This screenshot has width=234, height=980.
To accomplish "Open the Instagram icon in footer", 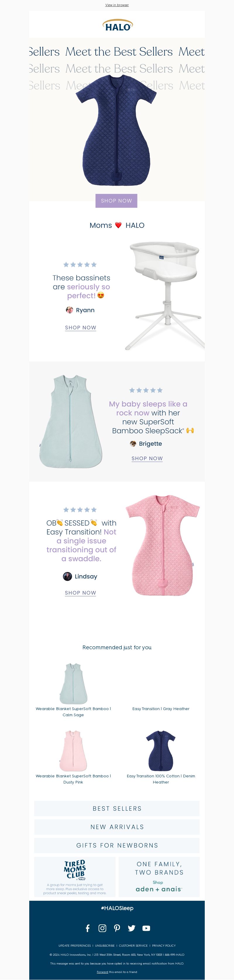I will coord(102,928).
